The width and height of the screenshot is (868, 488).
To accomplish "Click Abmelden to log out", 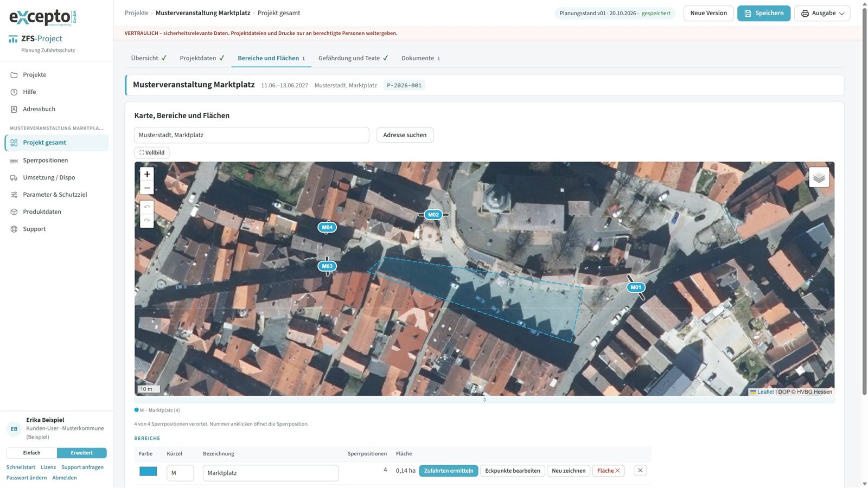I will pyautogui.click(x=65, y=478).
